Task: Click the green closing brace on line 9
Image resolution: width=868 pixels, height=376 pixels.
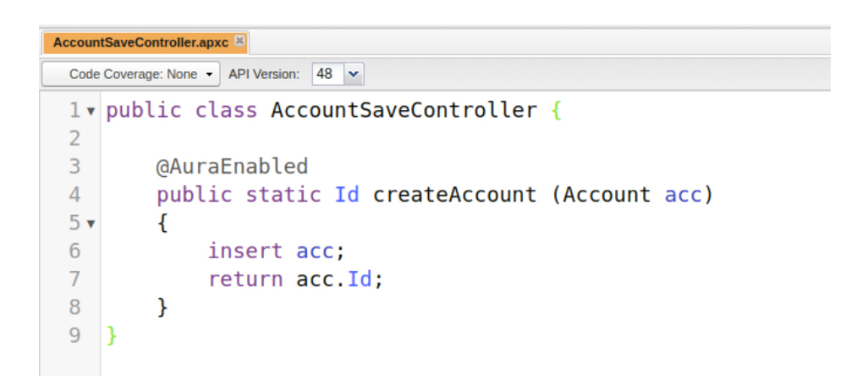Action: click(112, 335)
